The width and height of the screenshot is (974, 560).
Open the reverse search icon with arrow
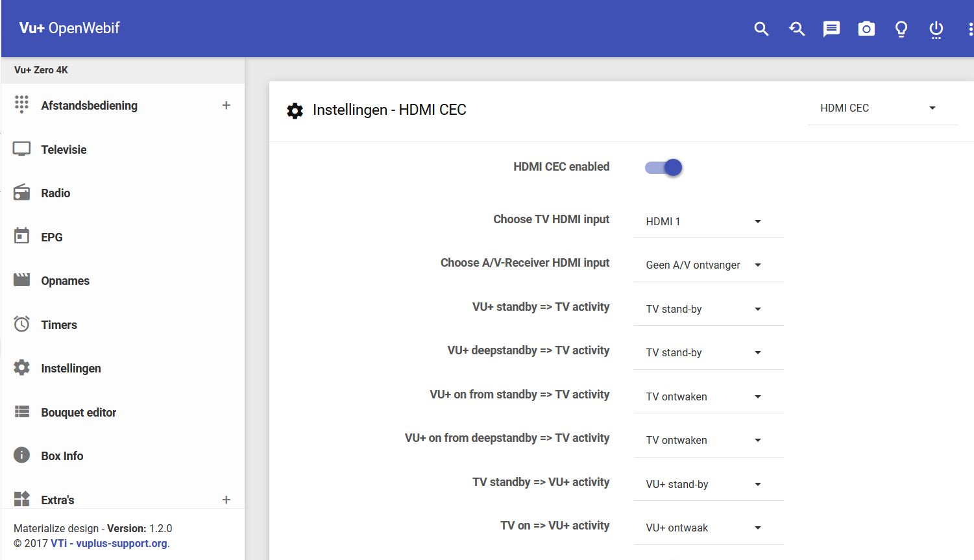tap(797, 29)
